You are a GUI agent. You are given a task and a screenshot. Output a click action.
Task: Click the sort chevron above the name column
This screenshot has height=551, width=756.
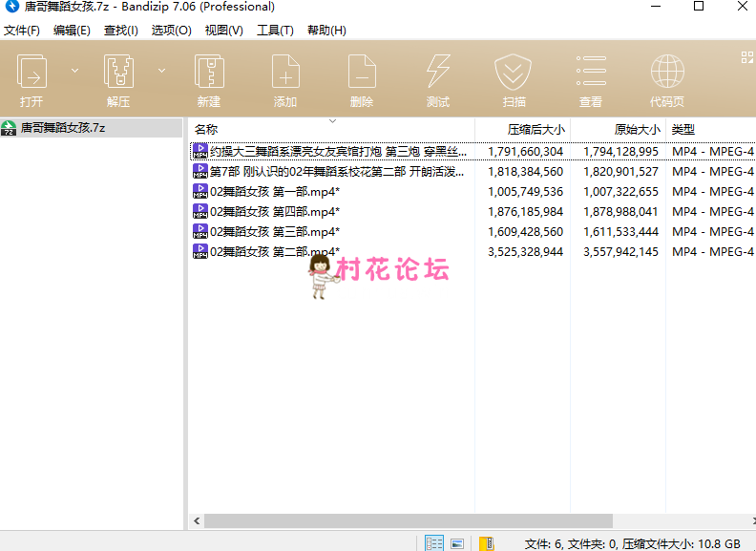coord(332,121)
